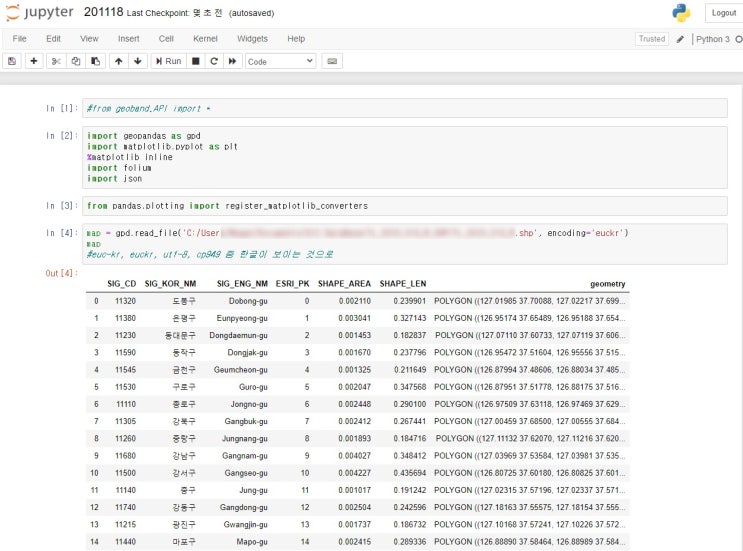Screen dimensions: 743x551
Task: Open the File menu
Action: (19, 39)
